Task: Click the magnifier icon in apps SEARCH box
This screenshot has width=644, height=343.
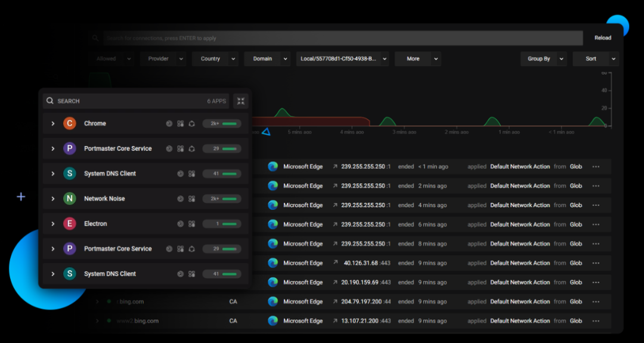Action: (49, 101)
